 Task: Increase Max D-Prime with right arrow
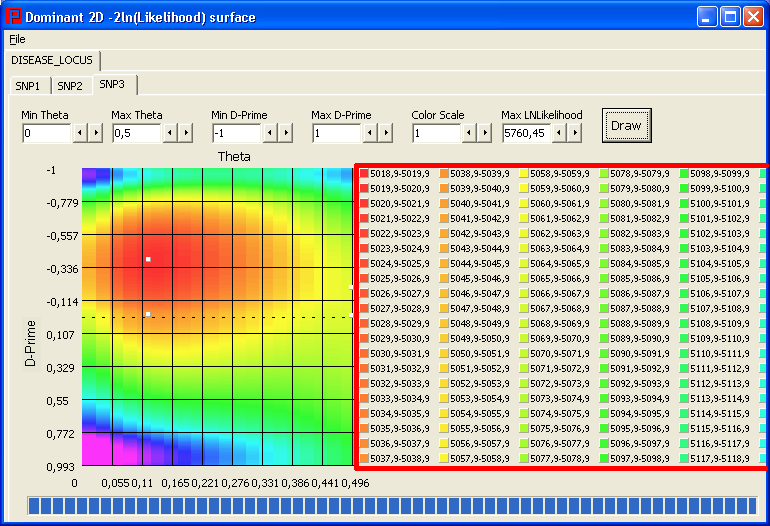[x=385, y=133]
